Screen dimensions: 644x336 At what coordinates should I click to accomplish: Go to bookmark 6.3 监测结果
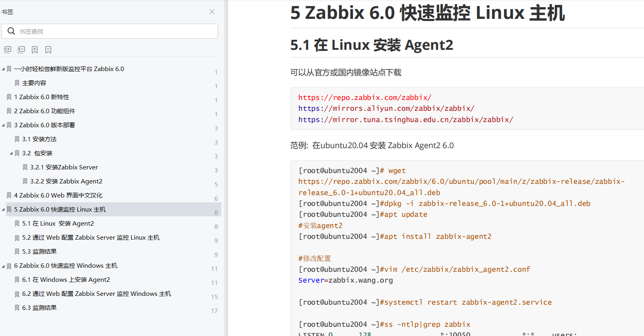pyautogui.click(x=39, y=308)
